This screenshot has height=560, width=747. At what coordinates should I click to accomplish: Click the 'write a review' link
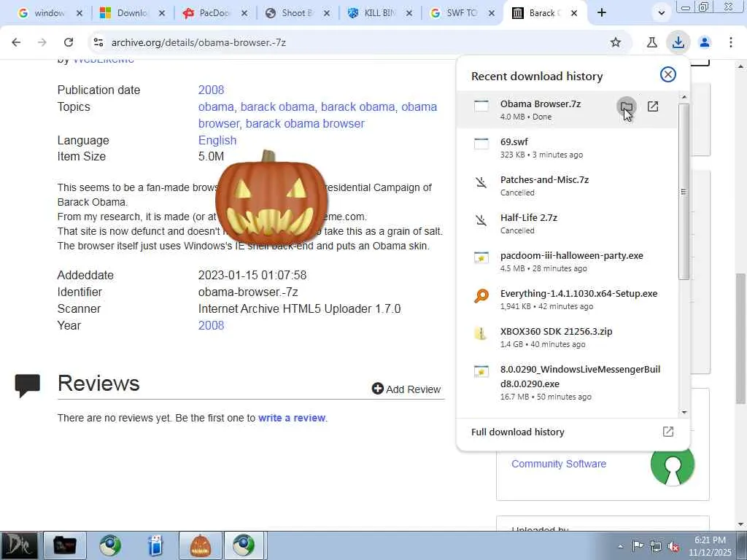click(x=292, y=418)
